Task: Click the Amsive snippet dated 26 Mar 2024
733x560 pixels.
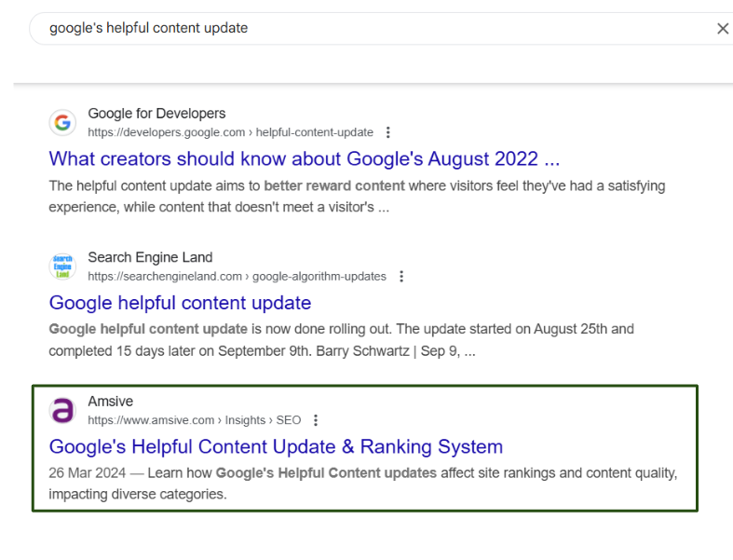Action: point(362,484)
